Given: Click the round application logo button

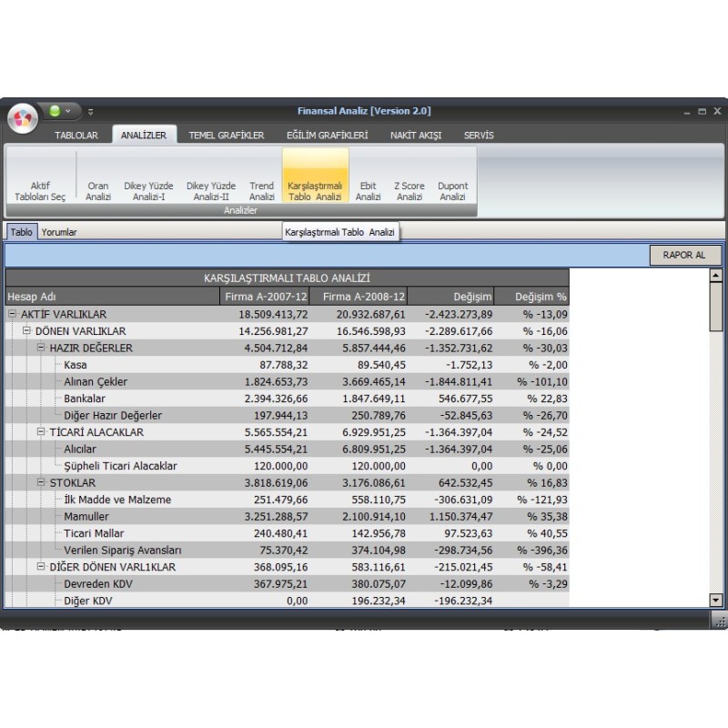Looking at the screenshot, I should point(22,118).
